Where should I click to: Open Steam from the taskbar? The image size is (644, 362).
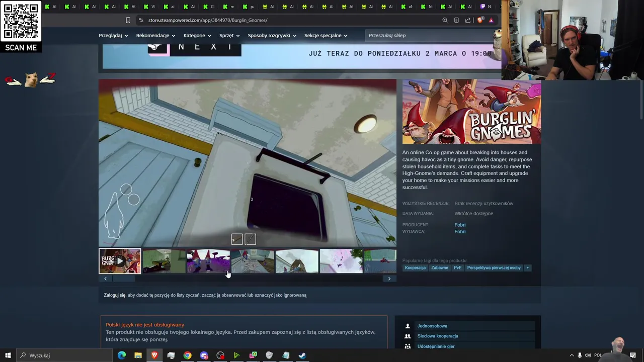click(302, 355)
